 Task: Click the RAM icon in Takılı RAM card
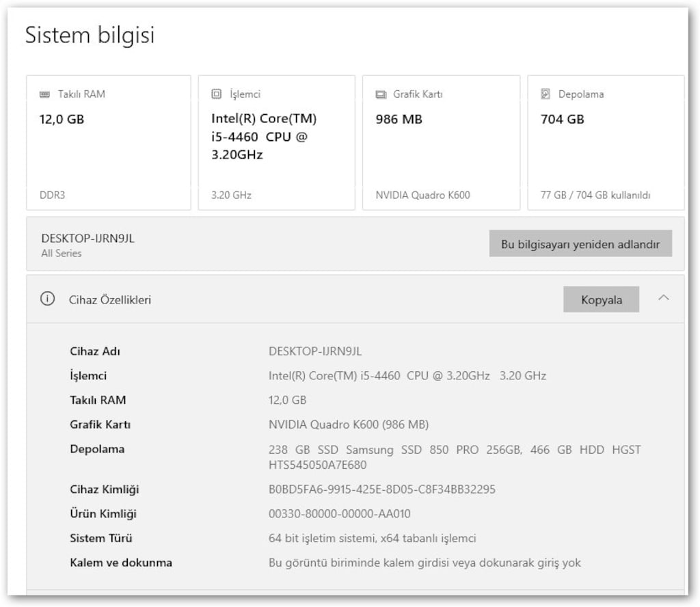(x=44, y=94)
